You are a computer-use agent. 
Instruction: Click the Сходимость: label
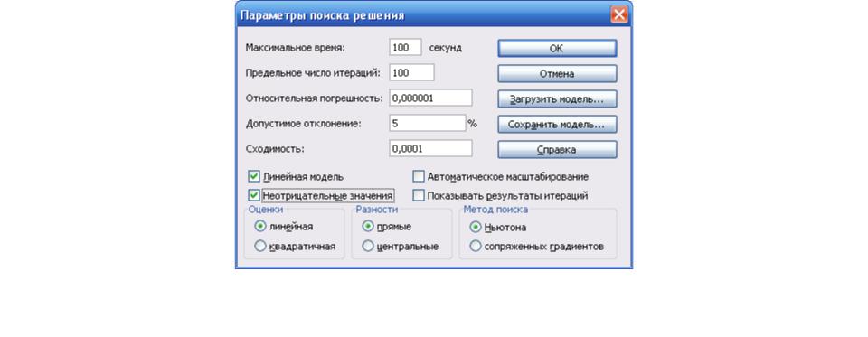coord(275,149)
